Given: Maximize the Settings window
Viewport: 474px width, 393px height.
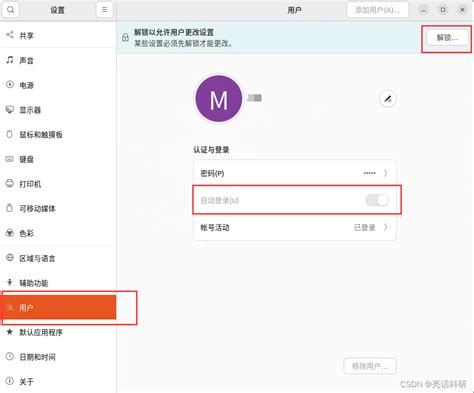Looking at the screenshot, I should click(x=443, y=10).
